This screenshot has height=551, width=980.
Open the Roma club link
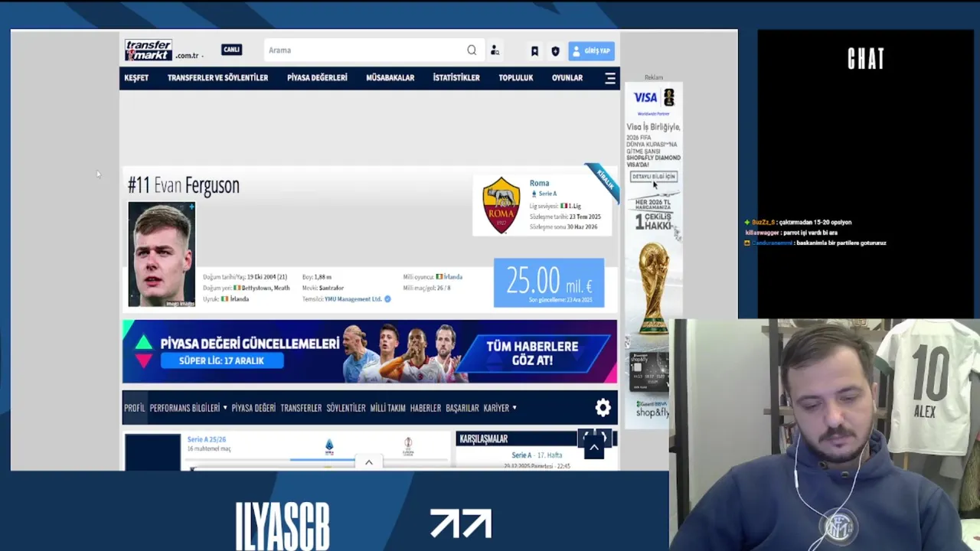(539, 183)
